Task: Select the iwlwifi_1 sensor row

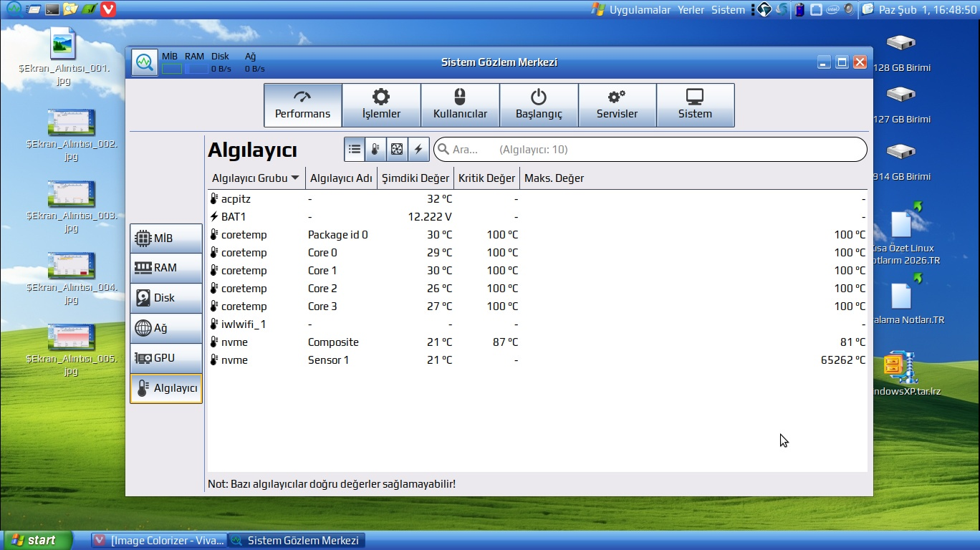Action: (x=537, y=324)
